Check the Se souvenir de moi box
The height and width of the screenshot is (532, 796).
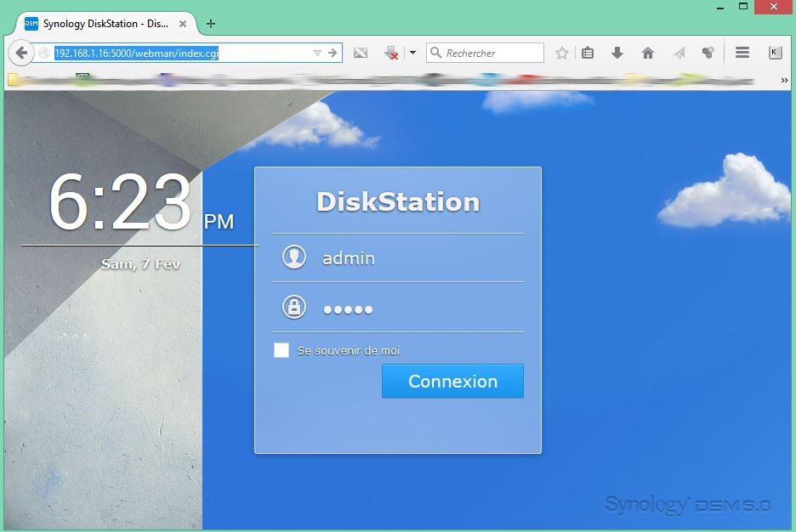point(281,350)
